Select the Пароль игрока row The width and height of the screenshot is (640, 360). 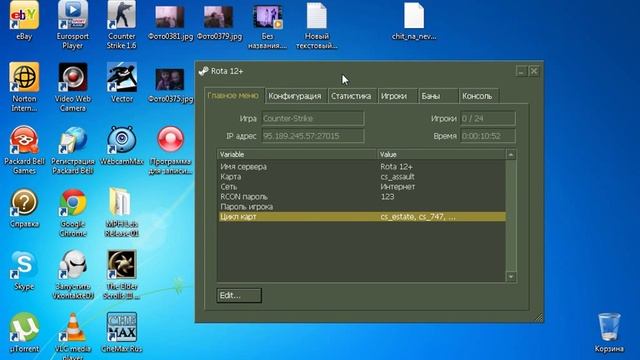tap(362, 207)
